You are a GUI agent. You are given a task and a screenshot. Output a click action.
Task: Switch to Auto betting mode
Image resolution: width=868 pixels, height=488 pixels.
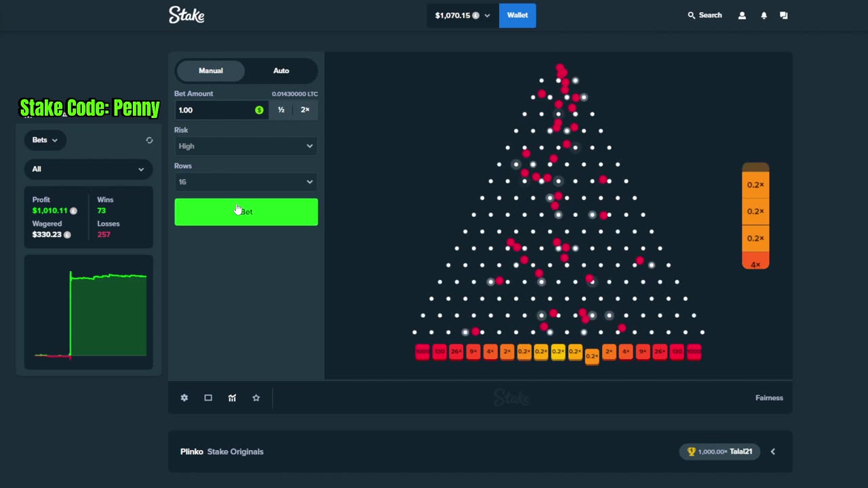[281, 70]
